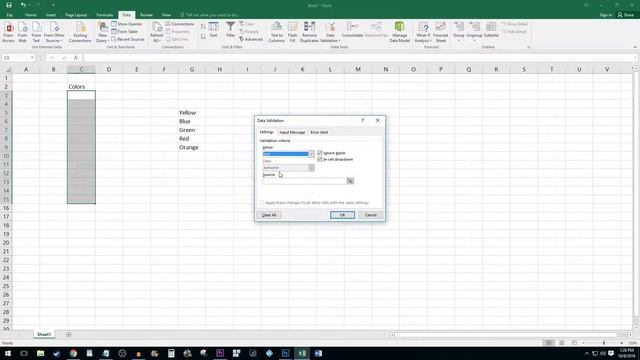Click the From Web icon
The width and height of the screenshot is (640, 360).
pyautogui.click(x=22, y=32)
